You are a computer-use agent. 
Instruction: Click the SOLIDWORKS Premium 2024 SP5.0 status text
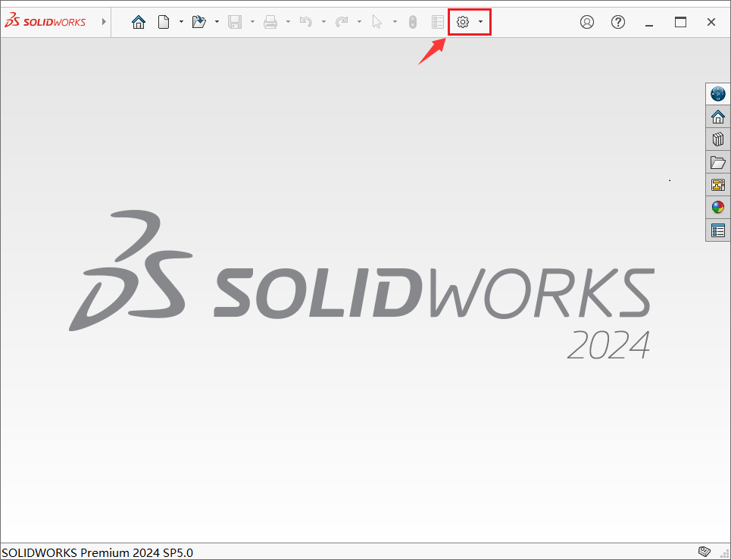[x=98, y=552]
